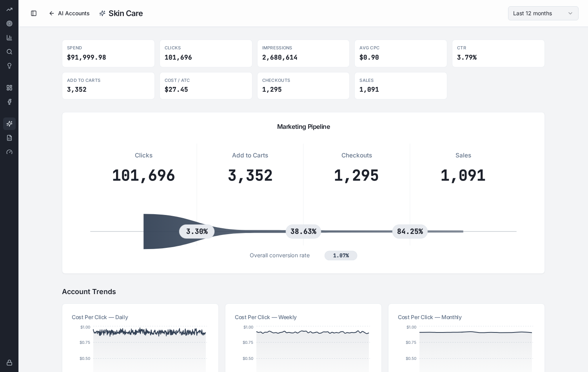
Task: Click the 38.63% conversion badge in funnel
Action: pyautogui.click(x=303, y=231)
